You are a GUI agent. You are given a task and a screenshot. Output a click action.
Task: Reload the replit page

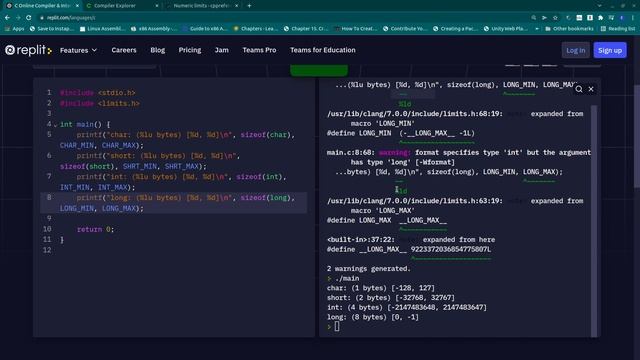[x=29, y=18]
